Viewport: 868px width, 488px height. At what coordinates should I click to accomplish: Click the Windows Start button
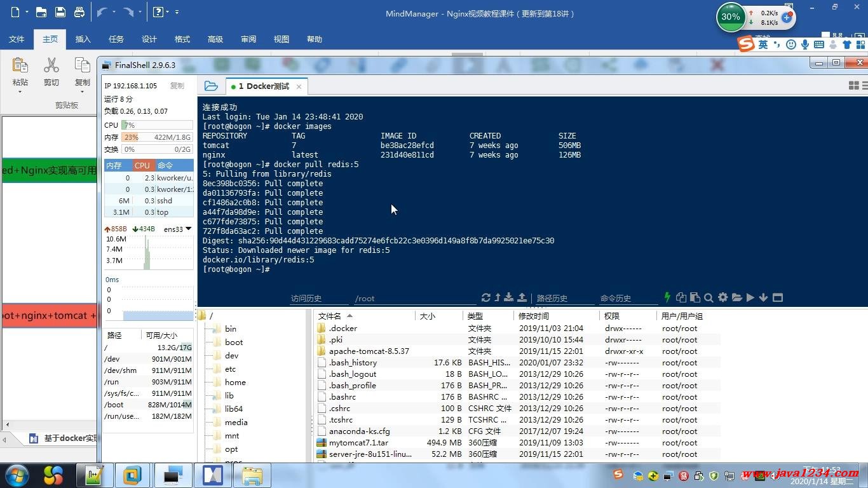pos(16,475)
